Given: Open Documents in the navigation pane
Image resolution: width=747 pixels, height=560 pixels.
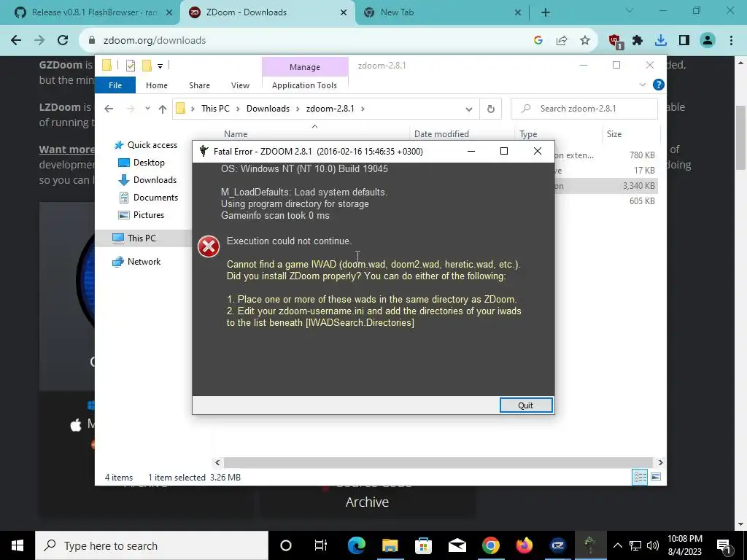Looking at the screenshot, I should (155, 197).
